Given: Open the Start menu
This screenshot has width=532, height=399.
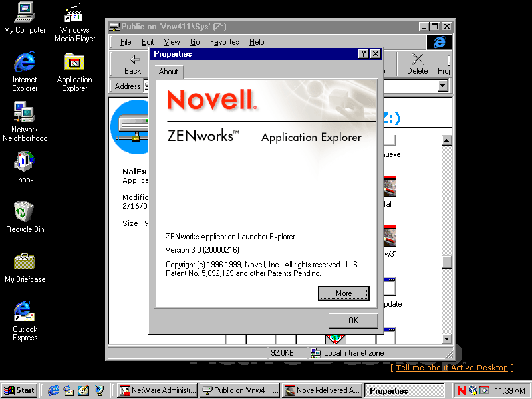Looking at the screenshot, I should pos(20,390).
